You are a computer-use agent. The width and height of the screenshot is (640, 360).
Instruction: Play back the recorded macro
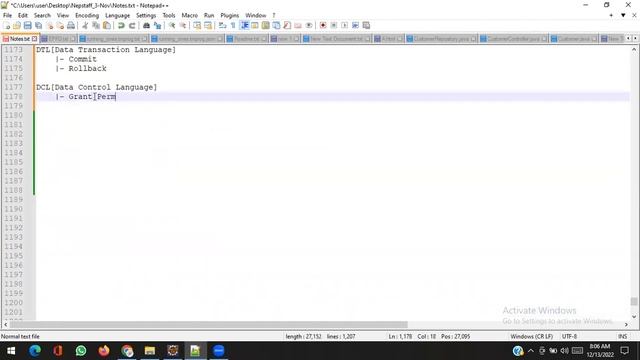click(344, 26)
